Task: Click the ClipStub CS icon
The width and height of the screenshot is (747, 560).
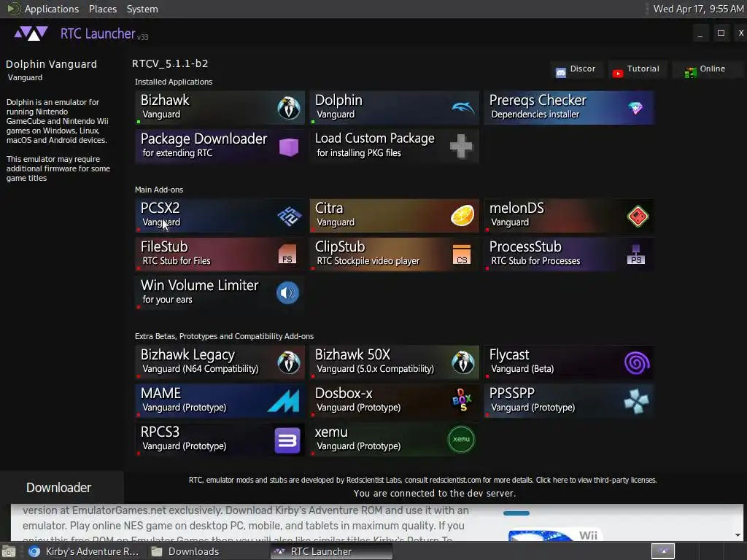Action: point(462,254)
